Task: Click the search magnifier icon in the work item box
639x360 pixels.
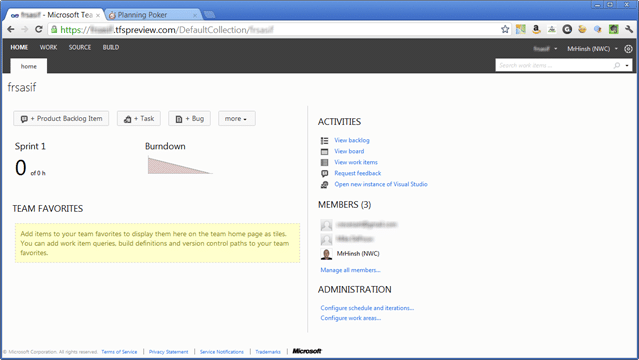Action: point(617,65)
